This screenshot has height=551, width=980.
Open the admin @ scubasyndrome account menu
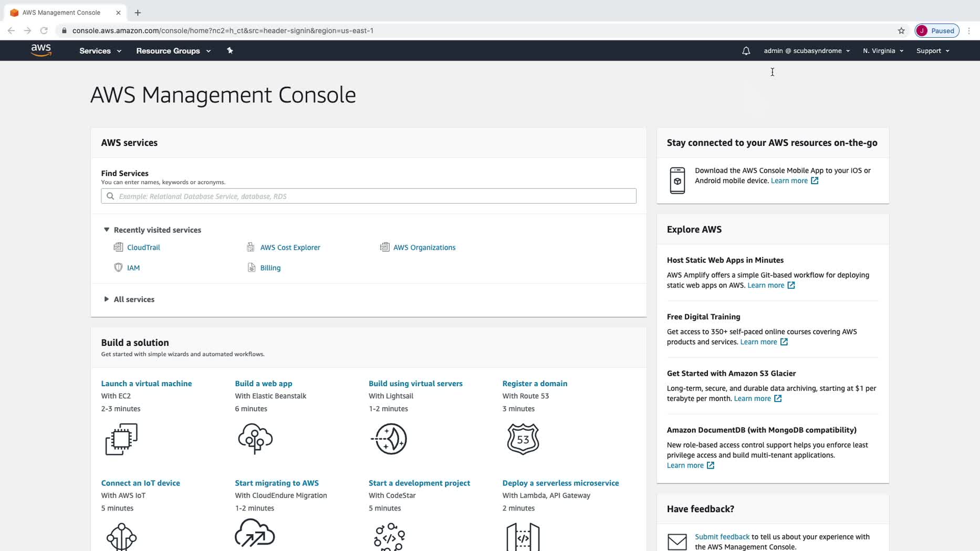pyautogui.click(x=807, y=51)
